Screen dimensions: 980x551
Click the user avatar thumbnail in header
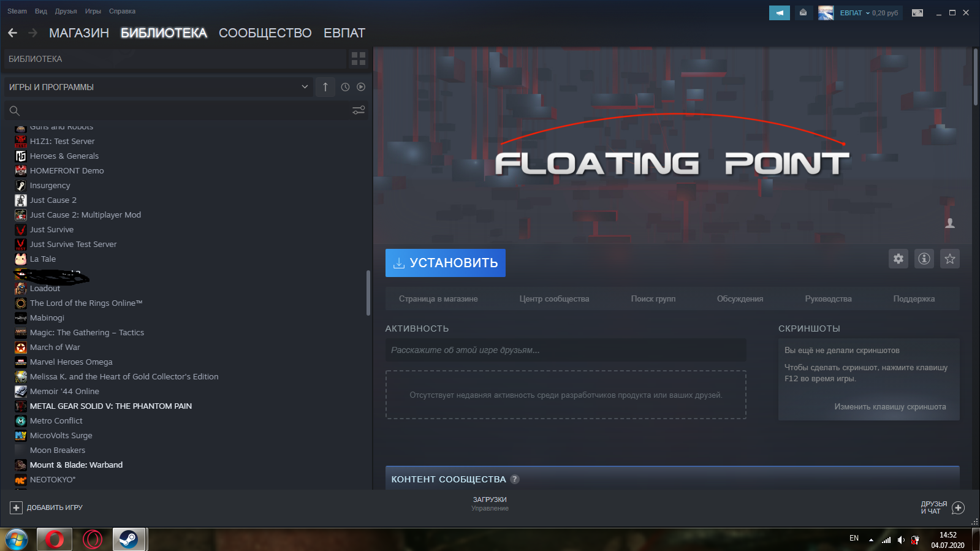click(x=826, y=13)
